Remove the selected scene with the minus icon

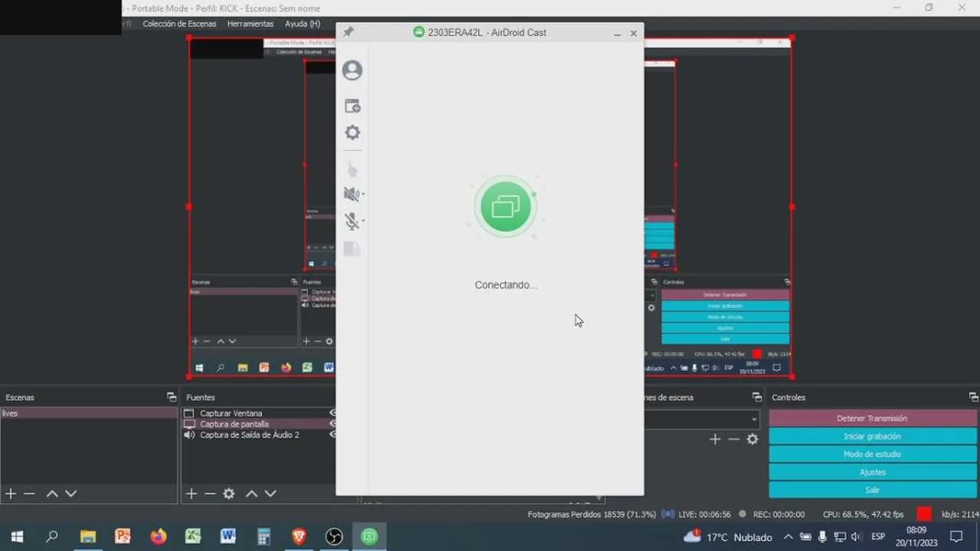29,494
